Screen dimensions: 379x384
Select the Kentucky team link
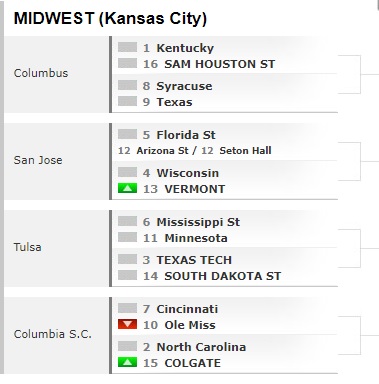pyautogui.click(x=185, y=48)
